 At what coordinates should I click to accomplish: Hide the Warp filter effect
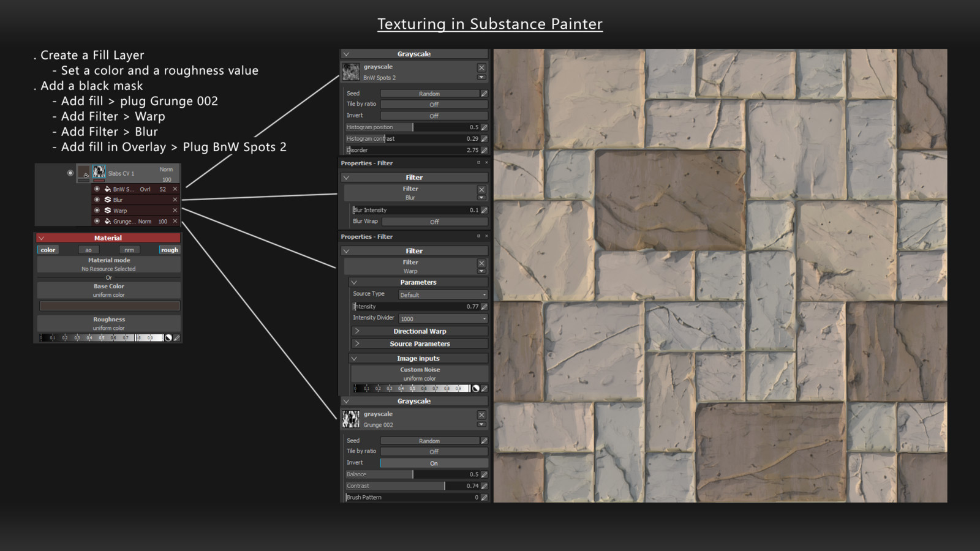(97, 210)
